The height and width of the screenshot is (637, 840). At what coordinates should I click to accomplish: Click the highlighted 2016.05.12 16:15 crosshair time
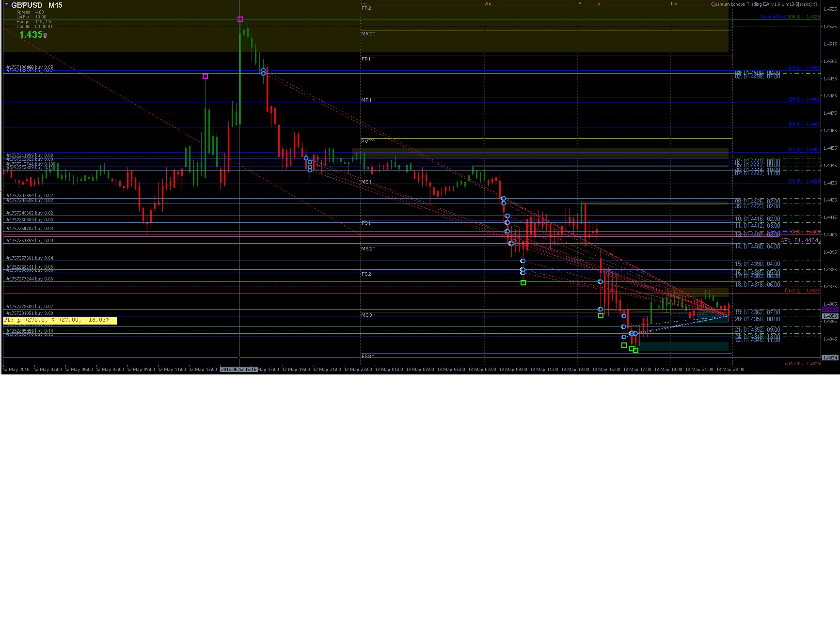(238, 370)
